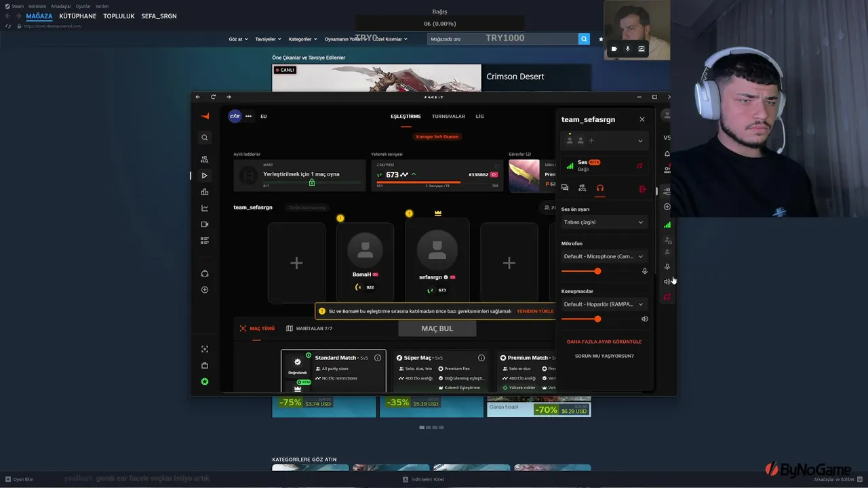Open Ses ön ayarı Taban çizgisi dropdown
Viewport: 868px width, 488px height.
604,222
